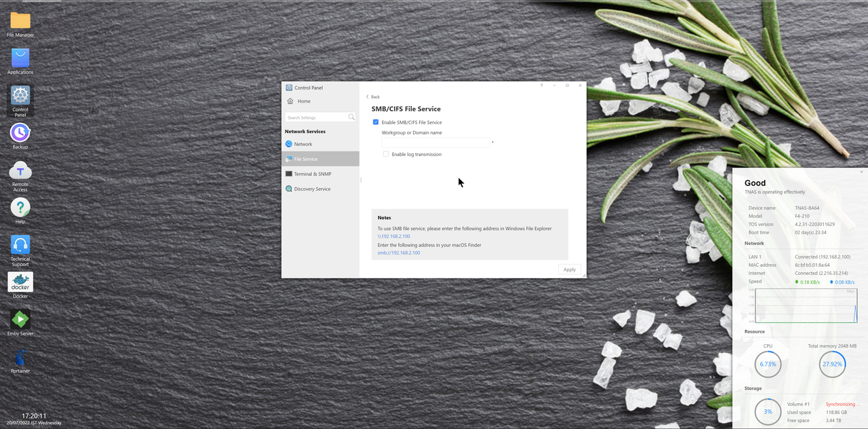Click the sidebar collapse handle of Control Panel
This screenshot has width=868, height=429.
[361, 180]
